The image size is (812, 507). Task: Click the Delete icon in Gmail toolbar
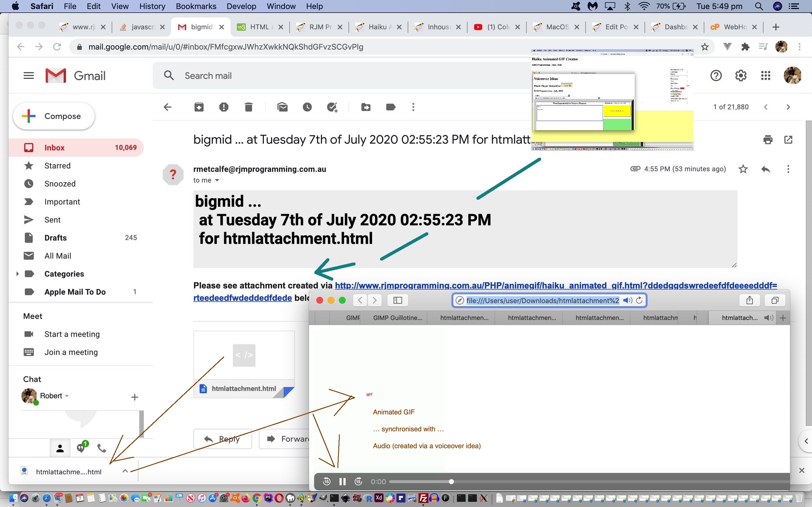tap(248, 107)
